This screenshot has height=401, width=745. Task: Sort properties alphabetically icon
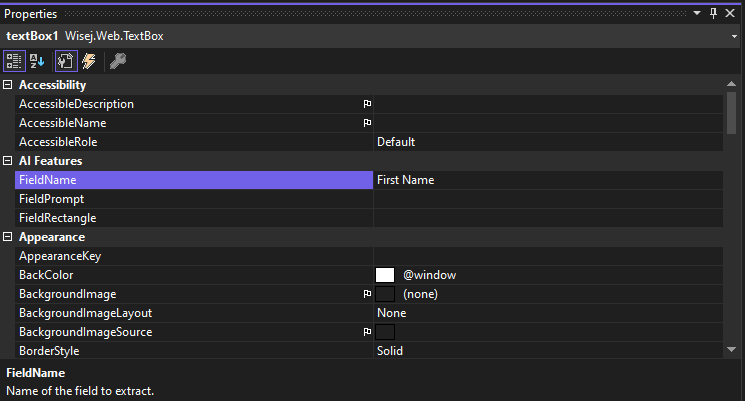tap(37, 61)
